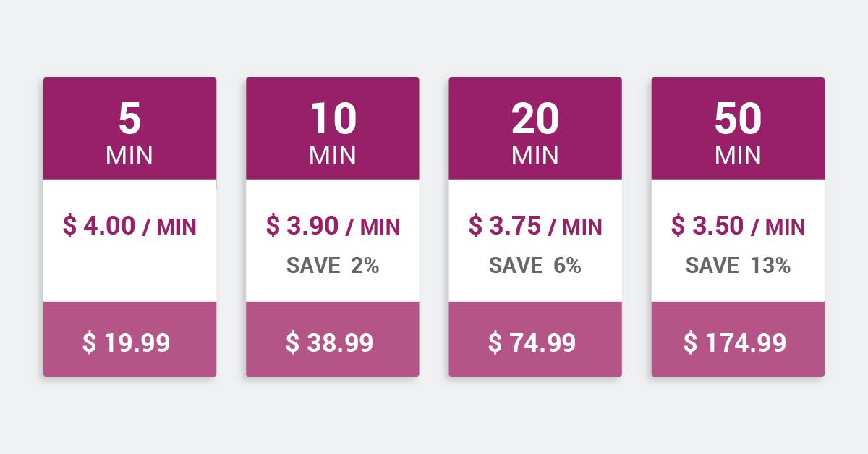The width and height of the screenshot is (868, 454).
Task: Click MIN text under the 50
Action: tap(738, 155)
